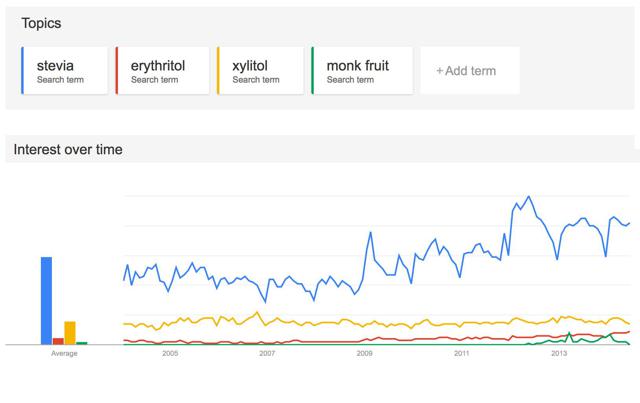
Task: Click the Average label under the bars
Action: pos(64,353)
